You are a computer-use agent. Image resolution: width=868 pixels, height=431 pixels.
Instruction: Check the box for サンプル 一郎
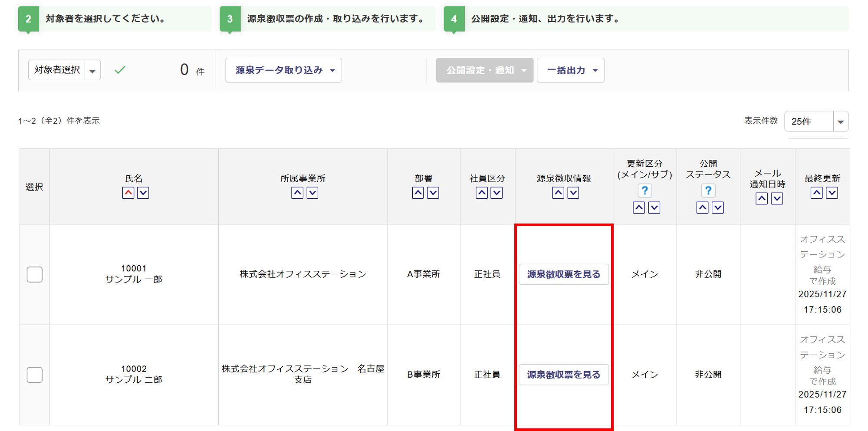35,274
